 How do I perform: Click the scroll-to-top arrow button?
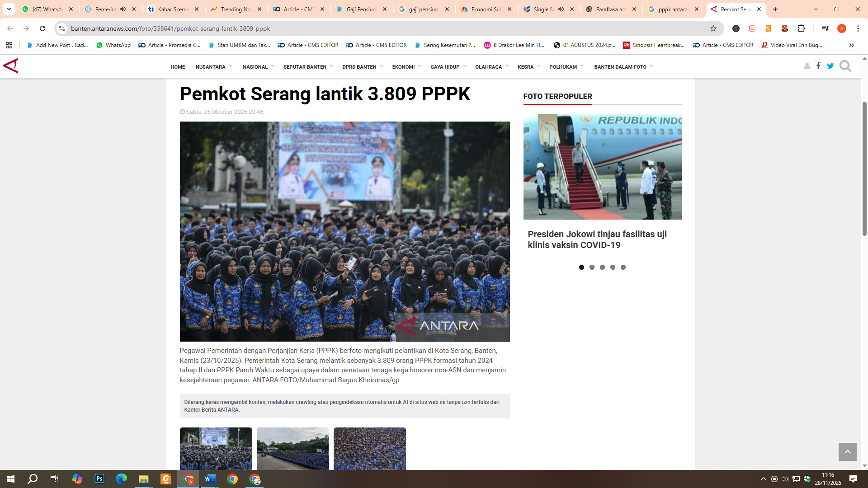pyautogui.click(x=848, y=451)
